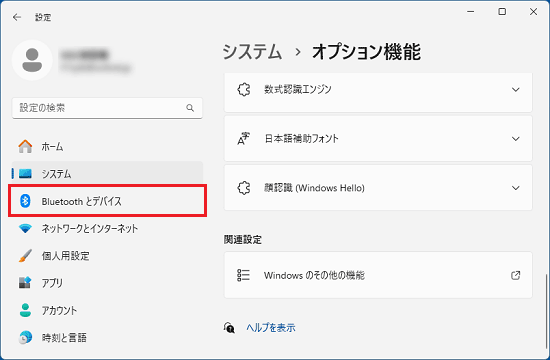Click the ホーム house icon
Viewport: 550px width, 360px height.
pos(25,146)
